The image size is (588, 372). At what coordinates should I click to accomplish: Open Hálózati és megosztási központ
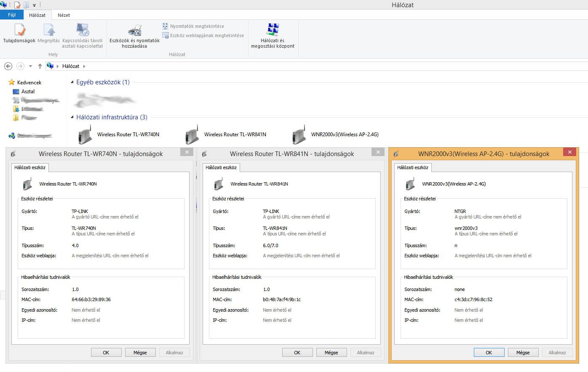click(273, 36)
